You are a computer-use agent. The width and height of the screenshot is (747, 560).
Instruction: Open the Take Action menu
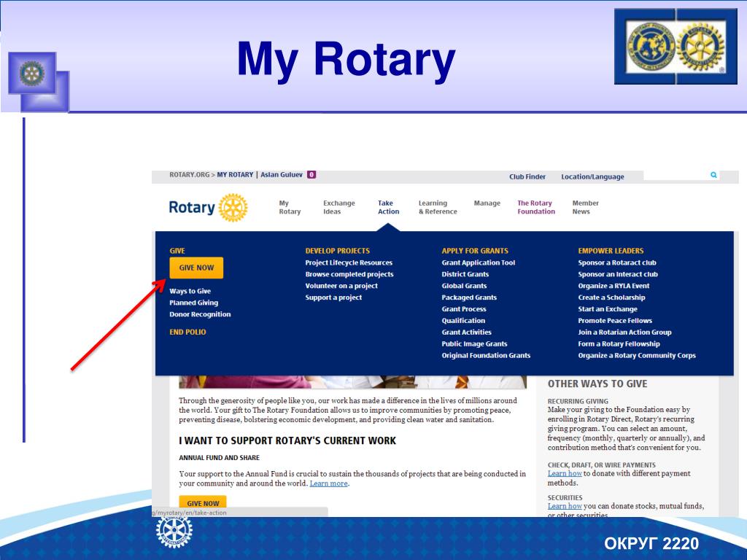[388, 207]
